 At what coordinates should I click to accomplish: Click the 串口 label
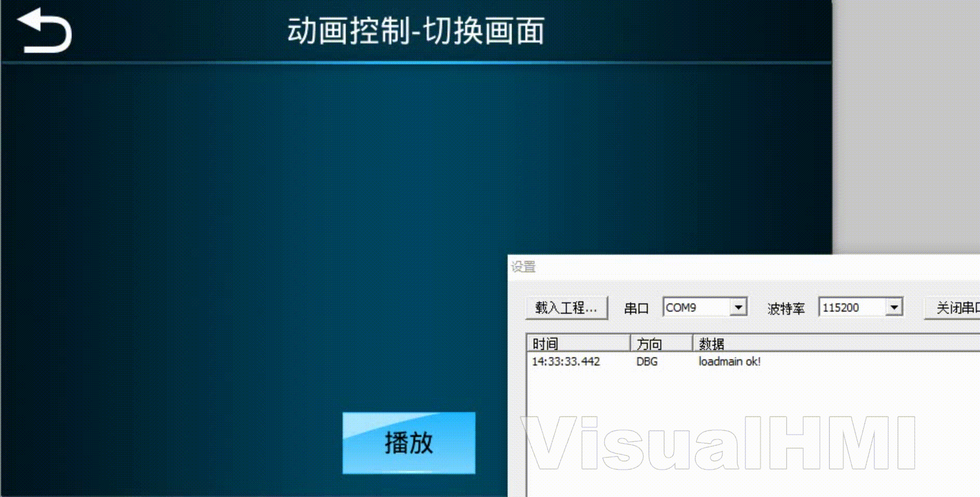click(636, 308)
